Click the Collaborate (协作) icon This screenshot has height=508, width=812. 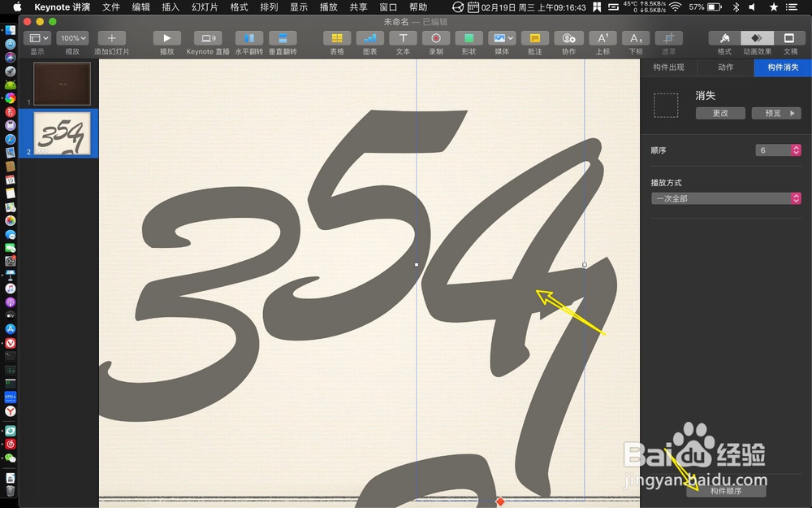click(568, 37)
